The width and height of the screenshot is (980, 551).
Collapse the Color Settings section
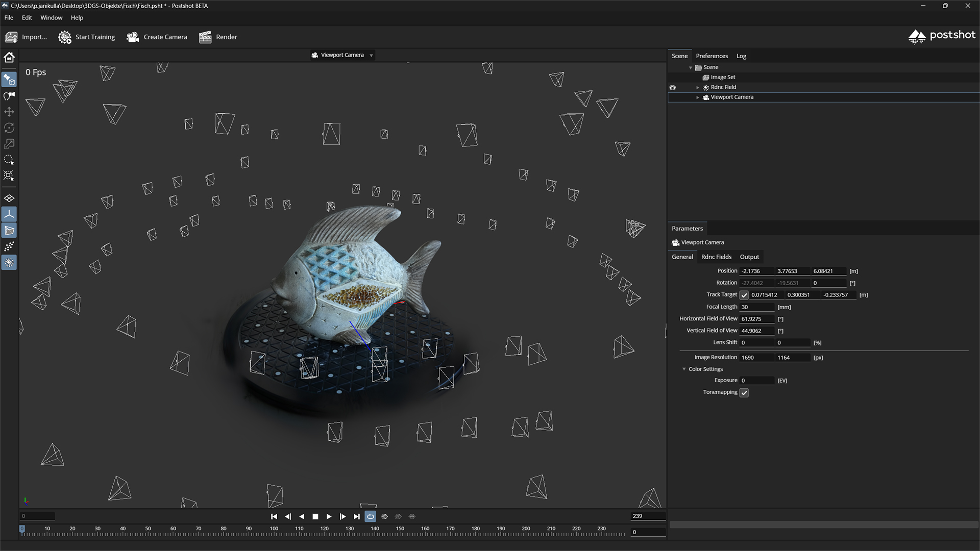point(684,369)
